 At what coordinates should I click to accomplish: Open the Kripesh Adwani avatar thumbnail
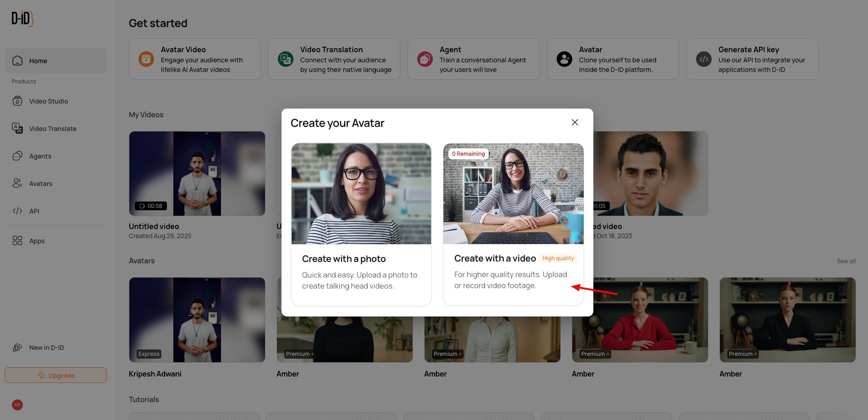click(197, 320)
